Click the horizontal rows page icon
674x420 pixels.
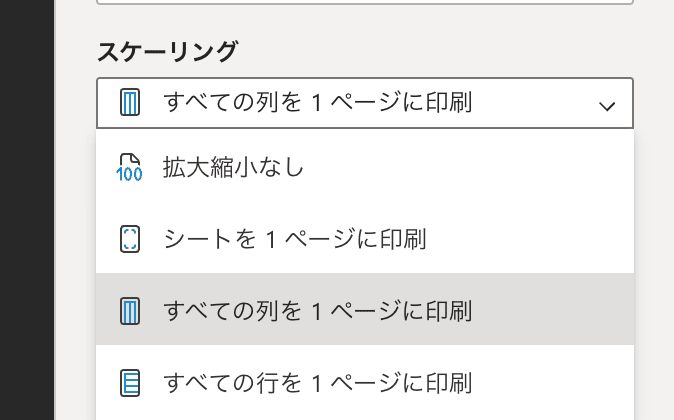[129, 383]
